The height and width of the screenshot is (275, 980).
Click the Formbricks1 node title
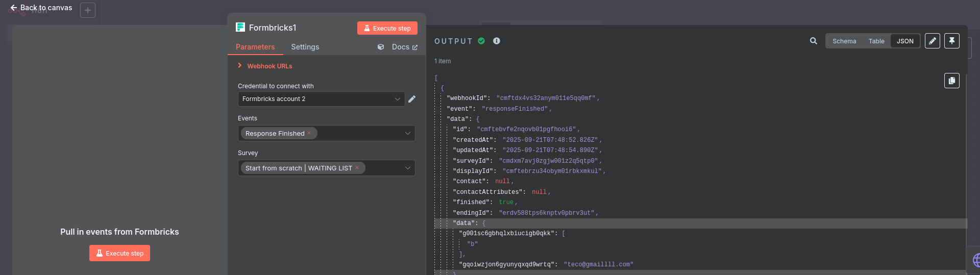point(273,28)
